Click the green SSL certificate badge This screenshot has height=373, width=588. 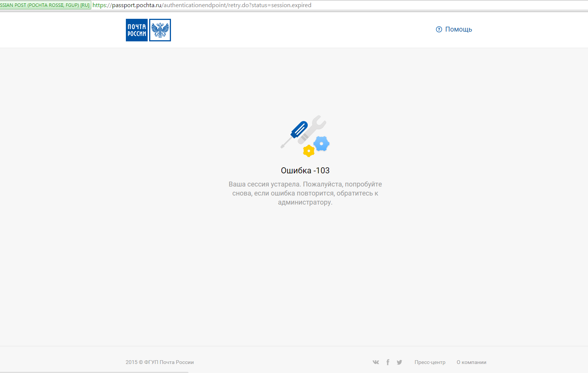45,5
